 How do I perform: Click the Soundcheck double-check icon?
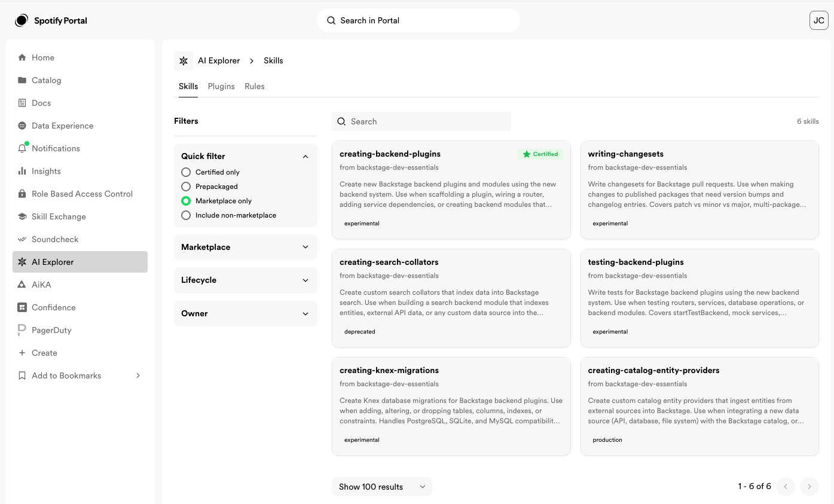click(x=22, y=239)
